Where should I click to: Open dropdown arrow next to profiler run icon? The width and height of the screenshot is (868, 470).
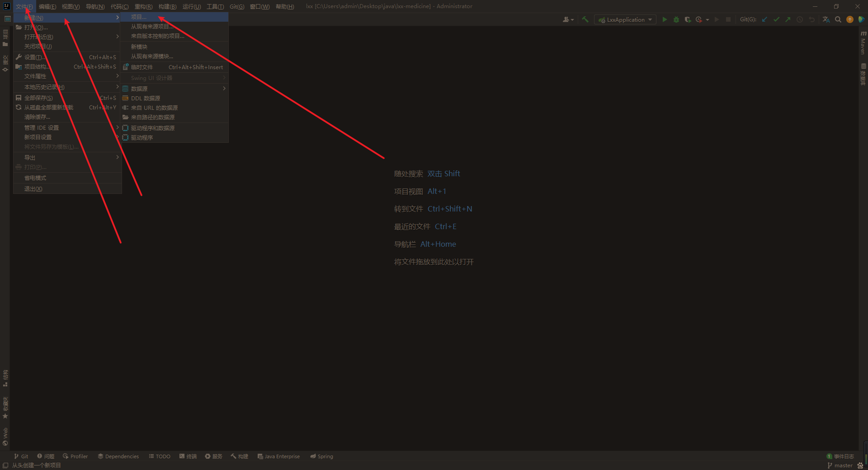click(708, 19)
